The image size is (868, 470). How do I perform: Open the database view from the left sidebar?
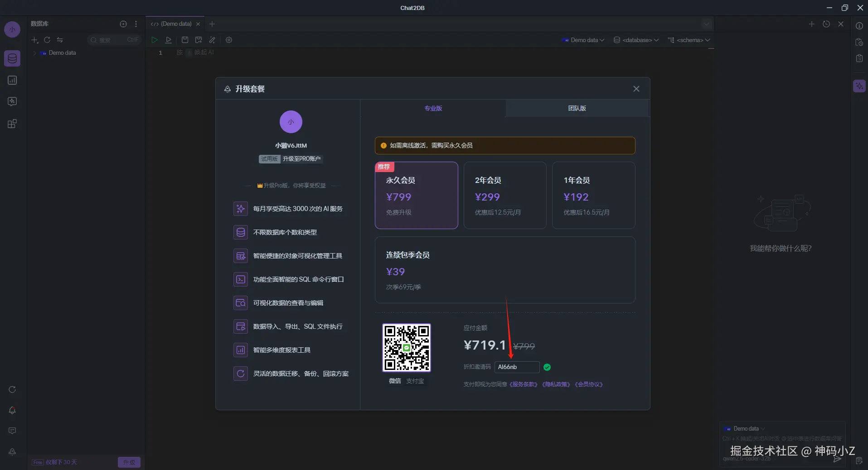[x=12, y=58]
